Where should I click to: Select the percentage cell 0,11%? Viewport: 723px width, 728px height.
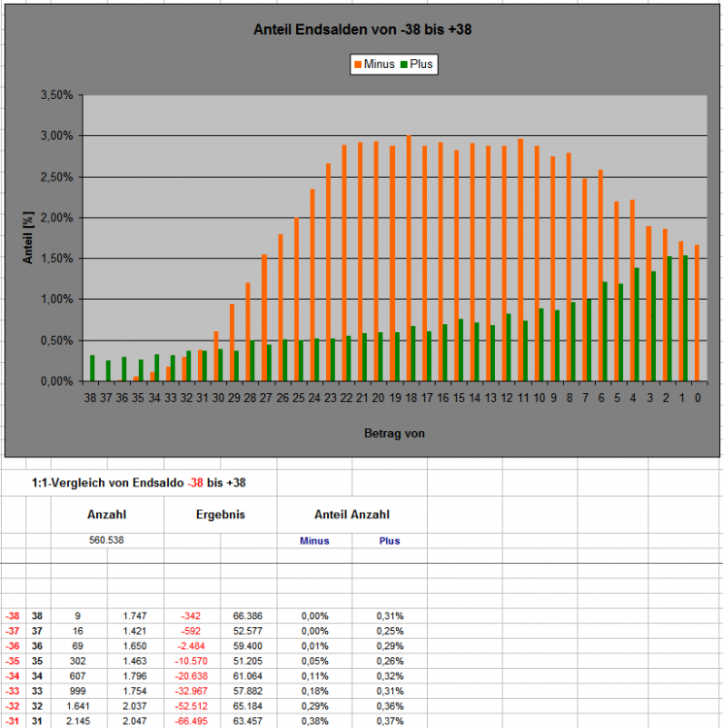[x=314, y=676]
